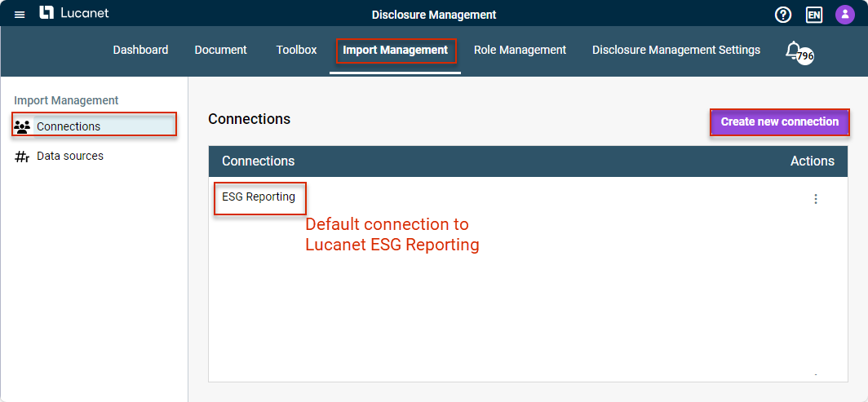This screenshot has width=868, height=402.
Task: Click the Data sources hash icon
Action: [21, 157]
